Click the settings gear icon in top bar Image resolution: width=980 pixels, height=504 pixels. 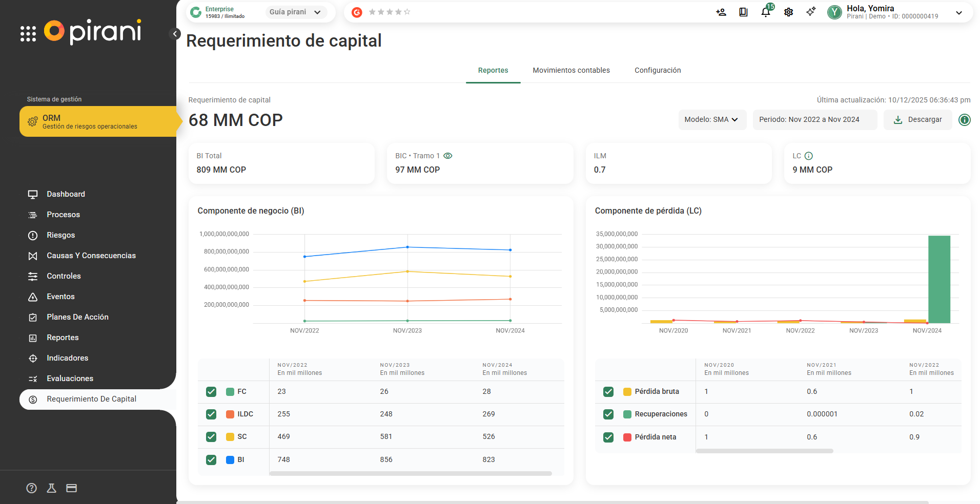click(x=788, y=12)
